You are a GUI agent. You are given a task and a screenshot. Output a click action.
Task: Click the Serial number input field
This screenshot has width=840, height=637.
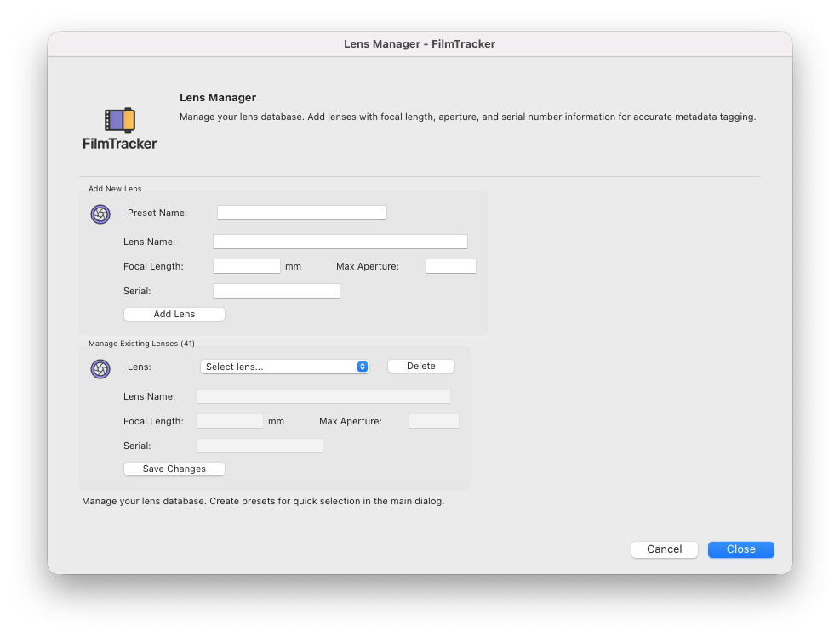(x=276, y=290)
